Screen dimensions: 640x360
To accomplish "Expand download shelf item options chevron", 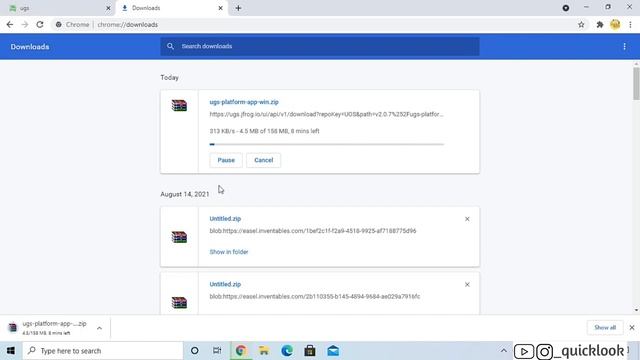I will click(x=99, y=328).
